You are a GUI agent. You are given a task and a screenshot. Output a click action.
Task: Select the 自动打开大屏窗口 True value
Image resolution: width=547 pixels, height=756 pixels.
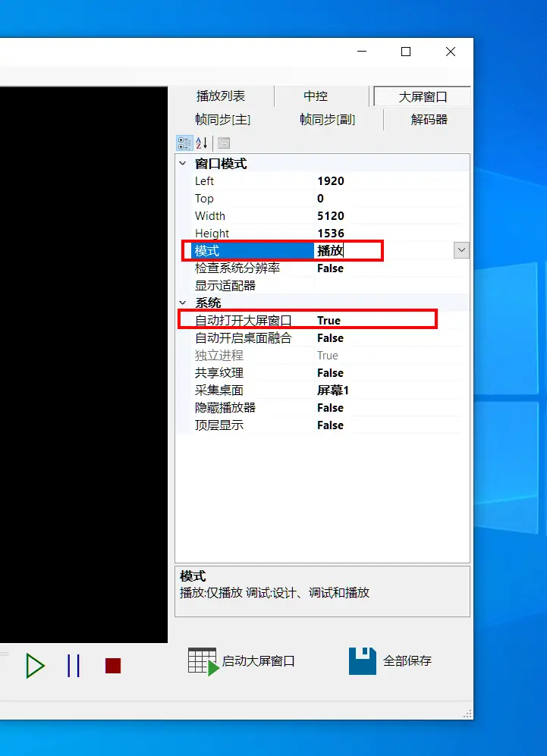coord(329,321)
